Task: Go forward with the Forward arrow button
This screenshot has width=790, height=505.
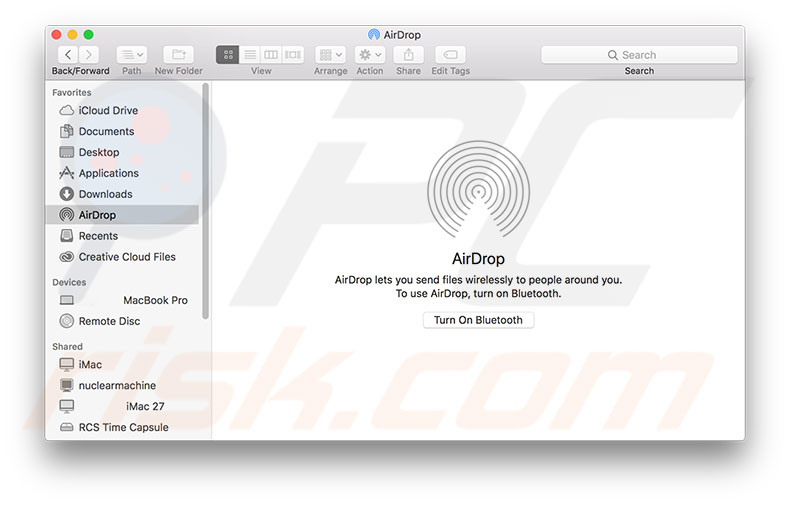Action: (x=89, y=54)
